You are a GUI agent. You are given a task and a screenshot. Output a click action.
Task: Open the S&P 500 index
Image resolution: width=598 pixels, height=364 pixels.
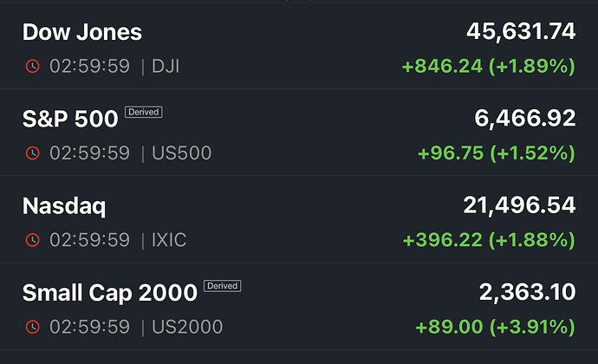coord(70,120)
